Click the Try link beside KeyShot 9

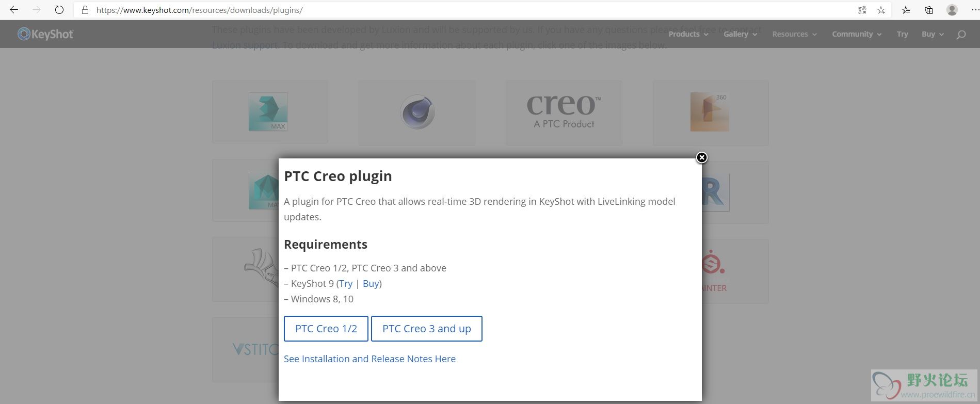pyautogui.click(x=346, y=283)
